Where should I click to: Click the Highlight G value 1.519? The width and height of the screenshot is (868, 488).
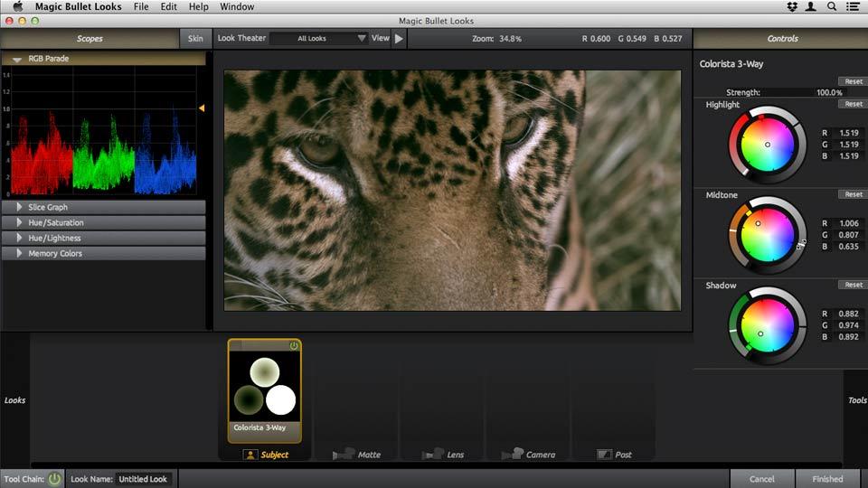pos(849,145)
